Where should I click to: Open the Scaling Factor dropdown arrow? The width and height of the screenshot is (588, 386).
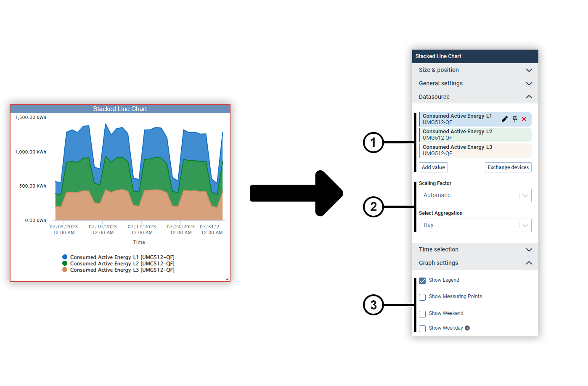[525, 195]
